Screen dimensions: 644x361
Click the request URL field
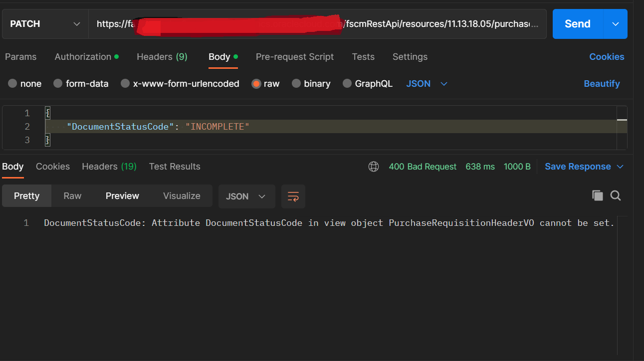click(317, 24)
